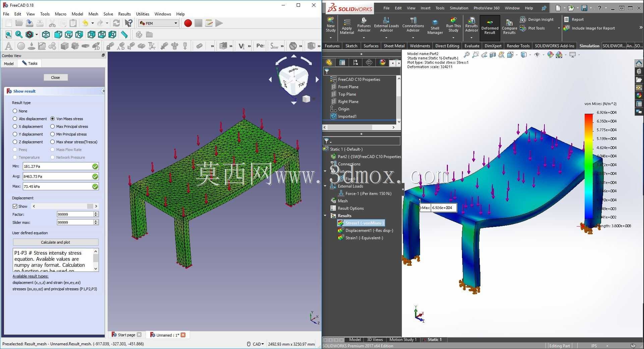
Task: Open the FreeCAD undo history dropdown arrow
Action: click(93, 23)
